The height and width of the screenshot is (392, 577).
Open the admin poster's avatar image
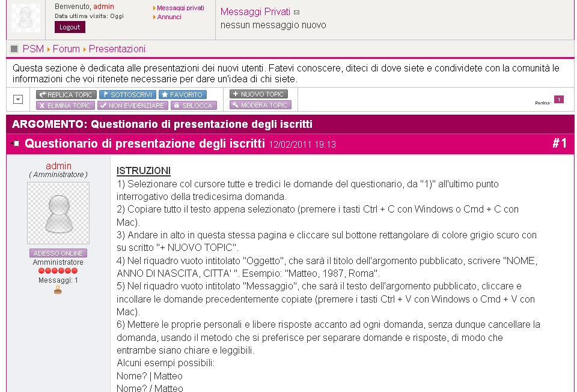tap(58, 213)
